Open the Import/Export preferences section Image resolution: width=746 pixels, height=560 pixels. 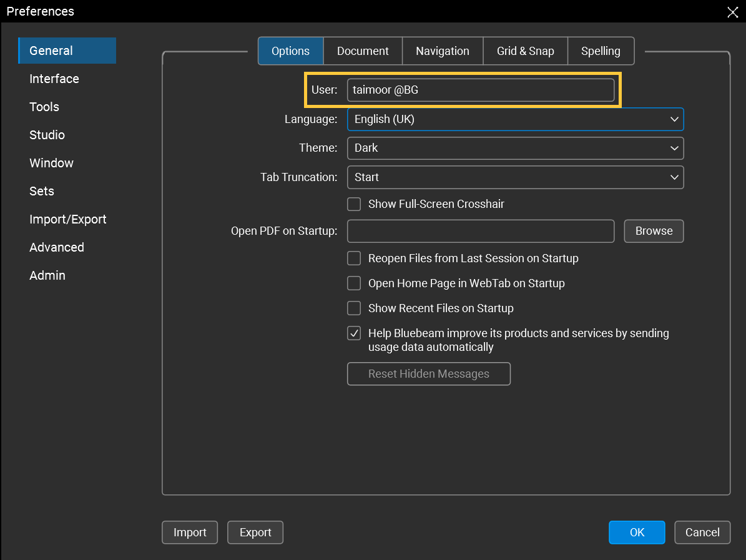tap(67, 219)
